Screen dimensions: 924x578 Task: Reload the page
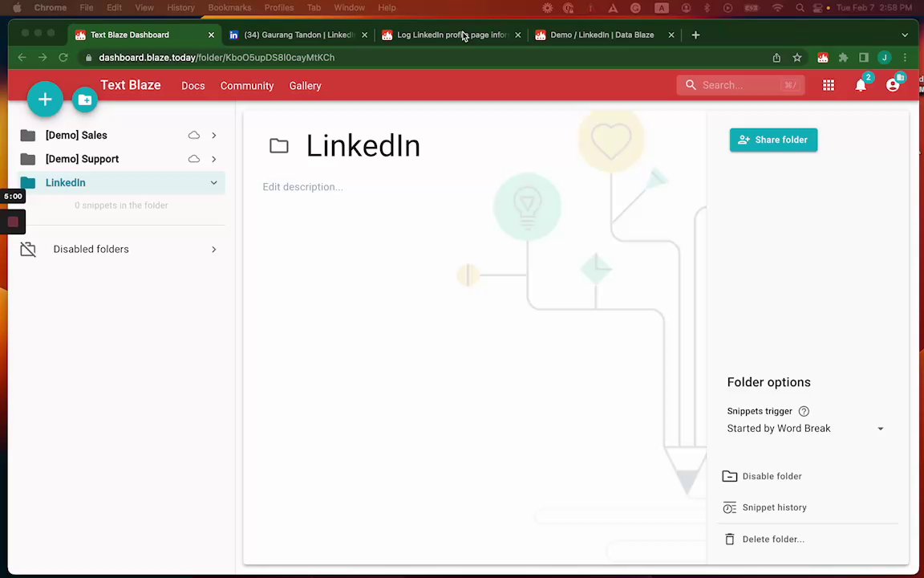[63, 57]
